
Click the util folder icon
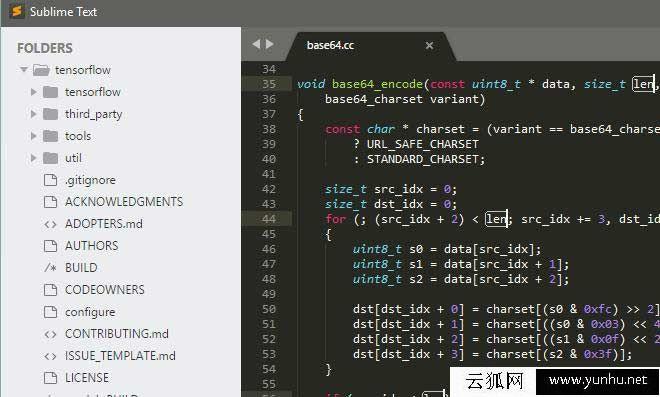pos(51,158)
